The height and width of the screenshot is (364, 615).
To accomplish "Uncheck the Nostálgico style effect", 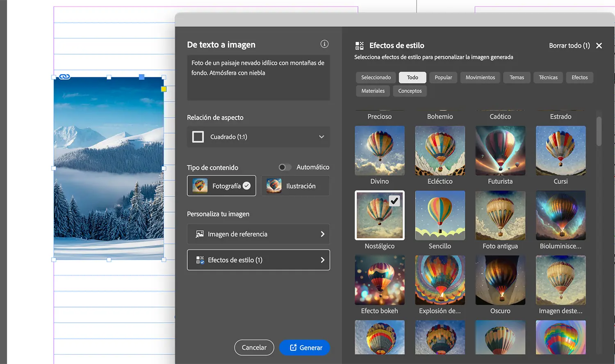I will 380,215.
